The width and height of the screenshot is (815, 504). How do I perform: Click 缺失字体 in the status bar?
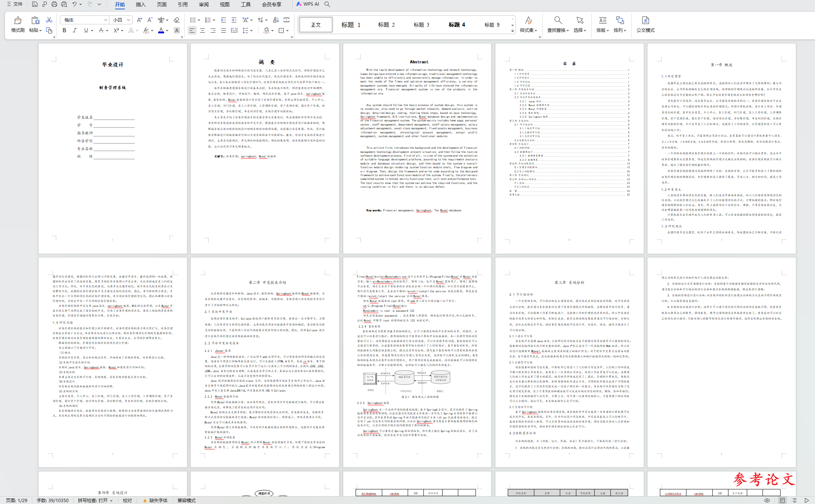pos(158,500)
